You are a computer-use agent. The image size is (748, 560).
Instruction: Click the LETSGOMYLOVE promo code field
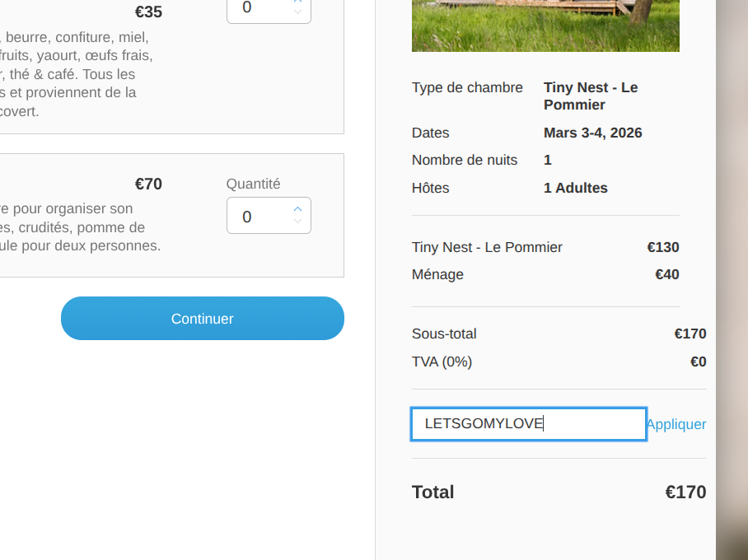[527, 424]
